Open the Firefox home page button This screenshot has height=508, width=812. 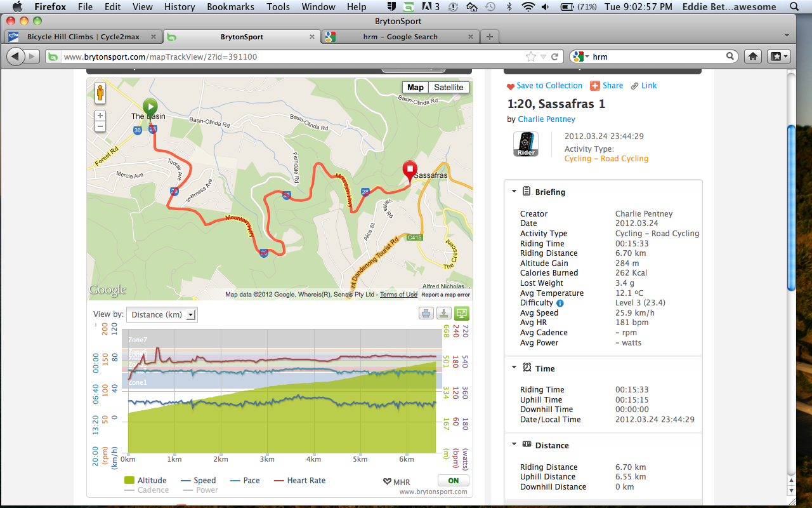click(x=753, y=57)
